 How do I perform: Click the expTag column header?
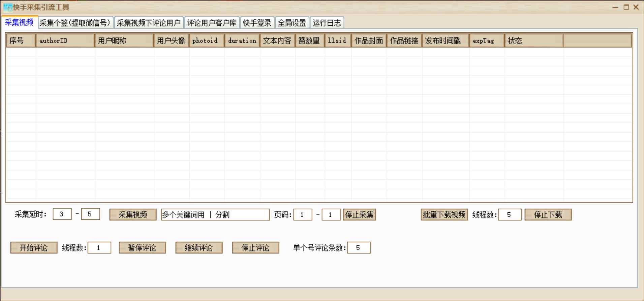(487, 40)
